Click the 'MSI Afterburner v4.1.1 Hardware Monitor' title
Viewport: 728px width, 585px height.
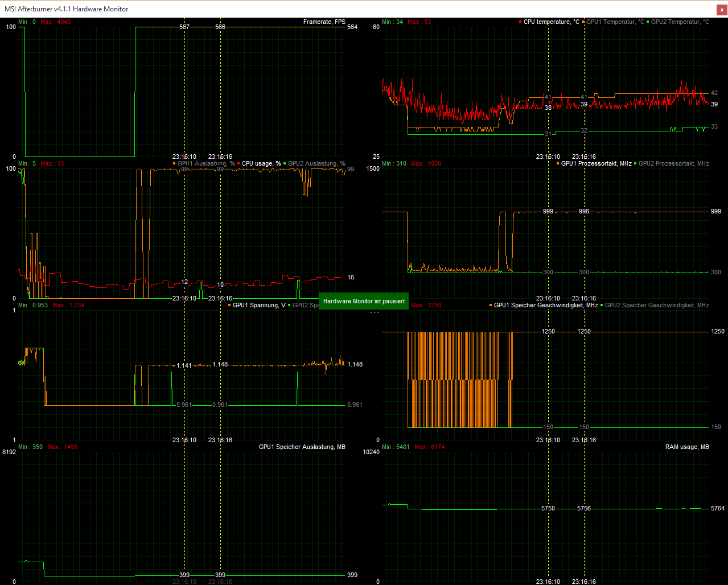66,9
